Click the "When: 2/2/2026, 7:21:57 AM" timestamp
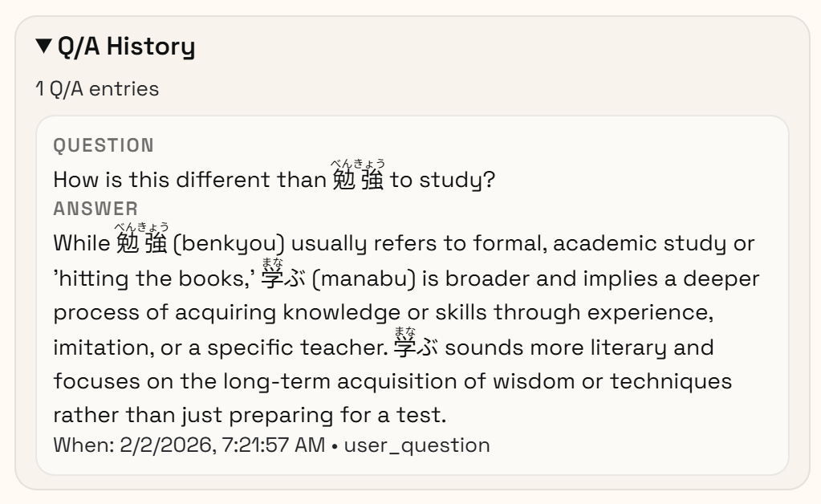The height and width of the screenshot is (504, 821). click(189, 445)
